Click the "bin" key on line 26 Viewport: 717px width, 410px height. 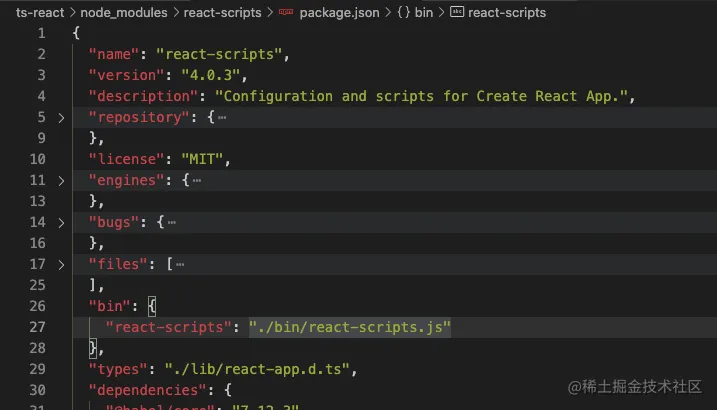pyautogui.click(x=109, y=306)
